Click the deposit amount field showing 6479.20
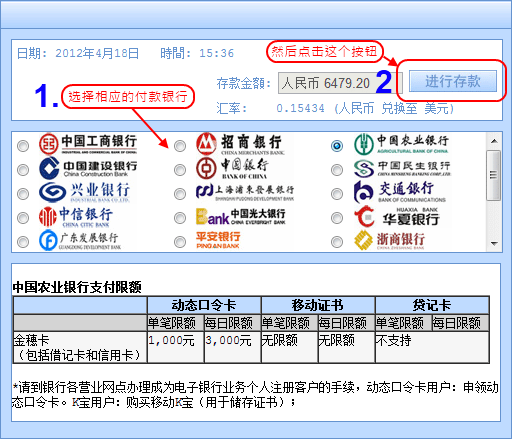Viewport: 518px width, 441px height. (340, 83)
